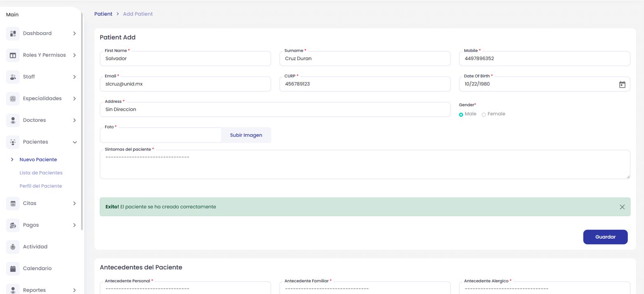This screenshot has height=294, width=644.
Task: Go to Perfil del Paciente
Action: [x=41, y=186]
